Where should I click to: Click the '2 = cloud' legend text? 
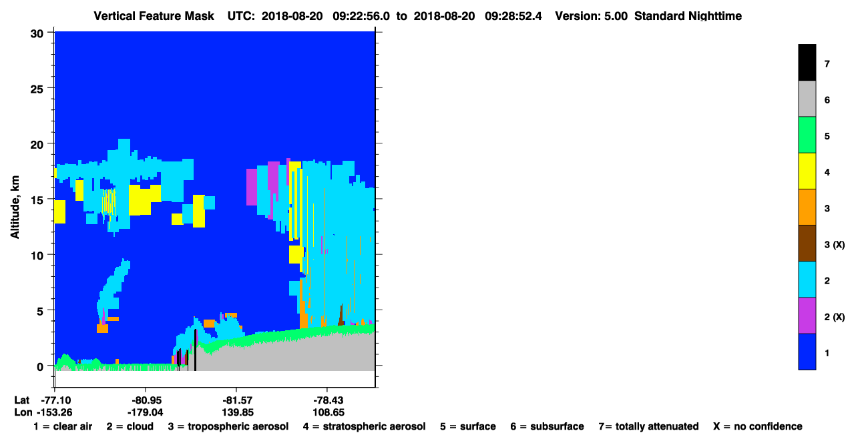[130, 426]
